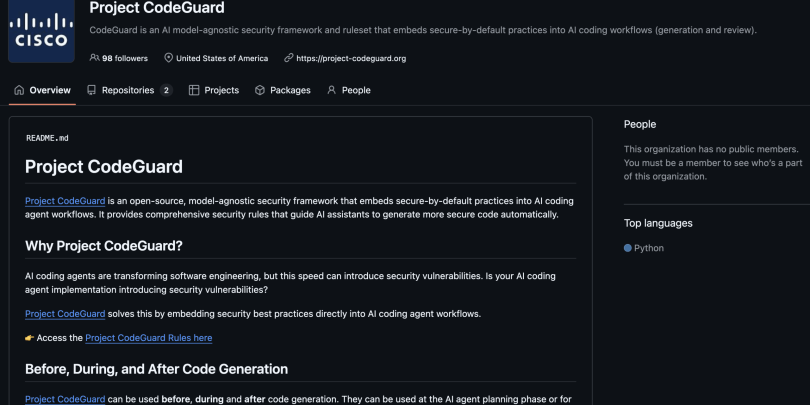Click the Cisco organization avatar logo
This screenshot has height=405, width=810.
pyautogui.click(x=41, y=32)
